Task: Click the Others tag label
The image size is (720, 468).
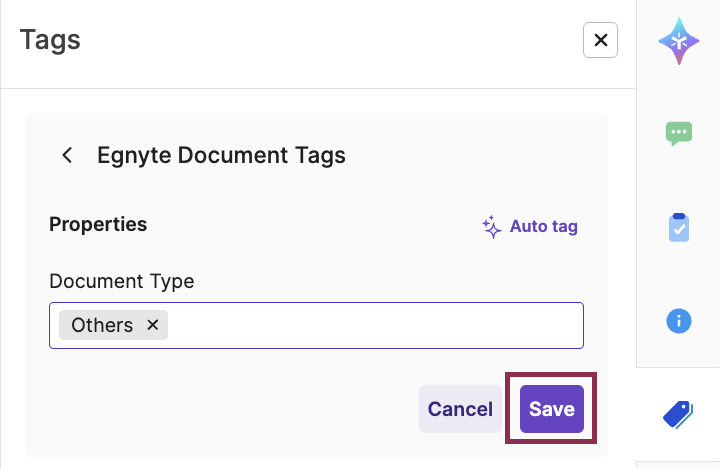Action: (x=102, y=325)
